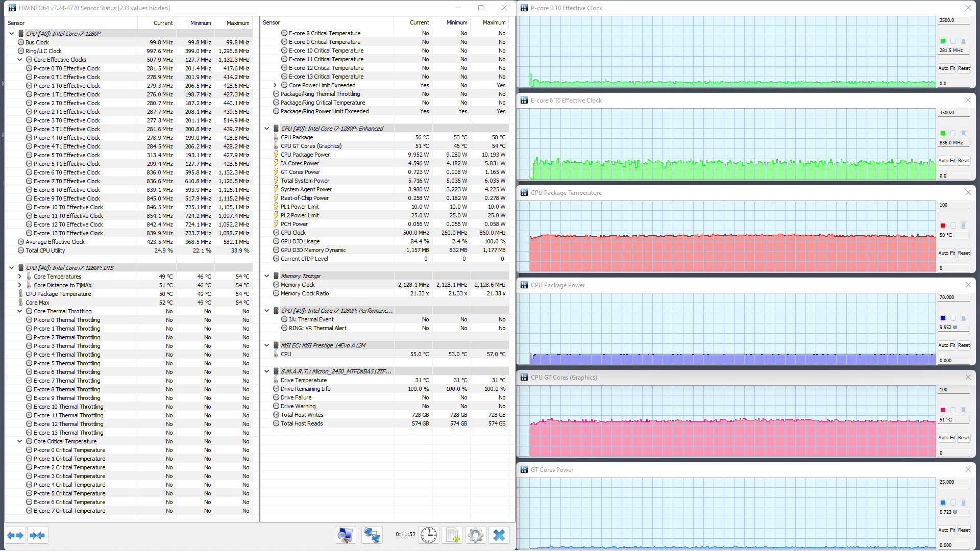Viewport: 980px width, 551px height.
Task: Click the clock reset-timer icon
Action: pyautogui.click(x=429, y=535)
